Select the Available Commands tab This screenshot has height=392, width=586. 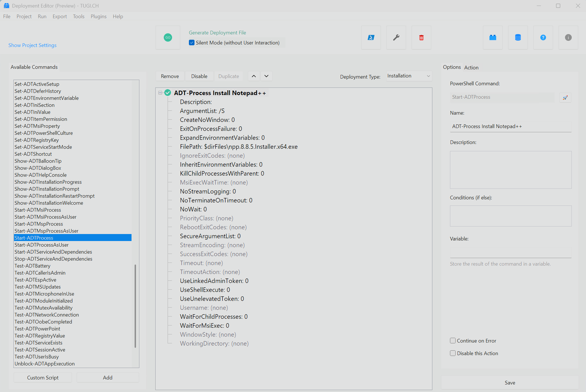34,67
